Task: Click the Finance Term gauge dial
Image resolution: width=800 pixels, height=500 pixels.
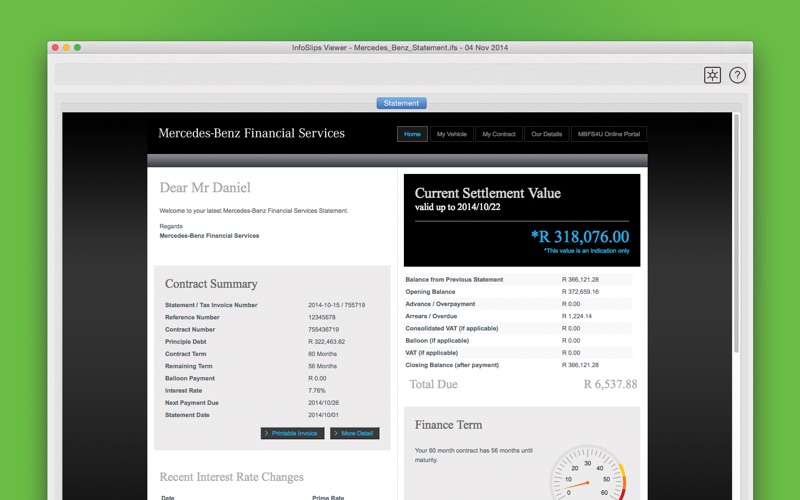Action: coord(588,473)
